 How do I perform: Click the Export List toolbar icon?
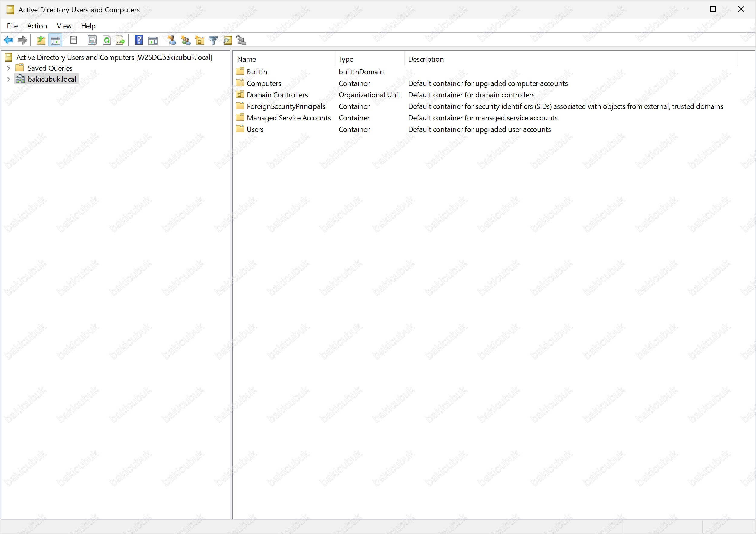coord(121,41)
